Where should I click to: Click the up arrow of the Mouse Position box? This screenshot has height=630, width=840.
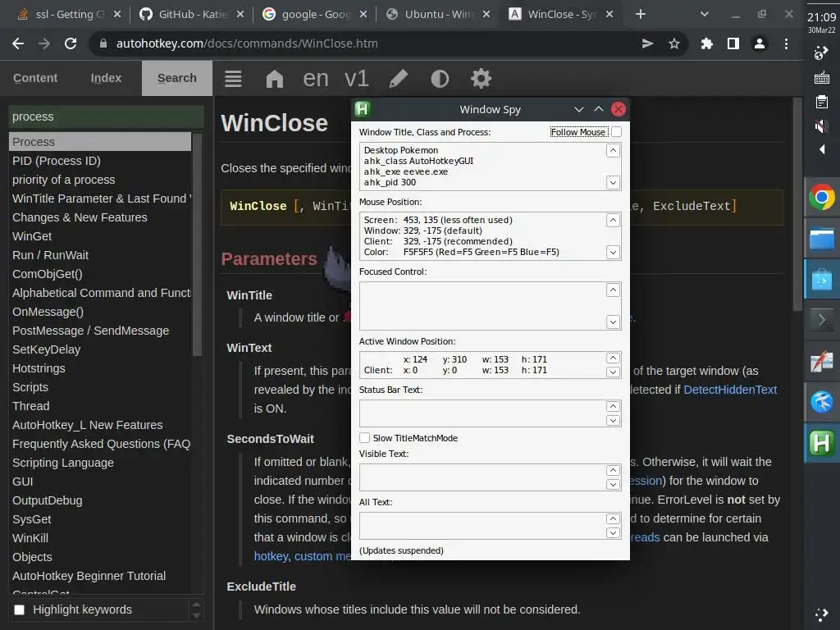click(614, 220)
